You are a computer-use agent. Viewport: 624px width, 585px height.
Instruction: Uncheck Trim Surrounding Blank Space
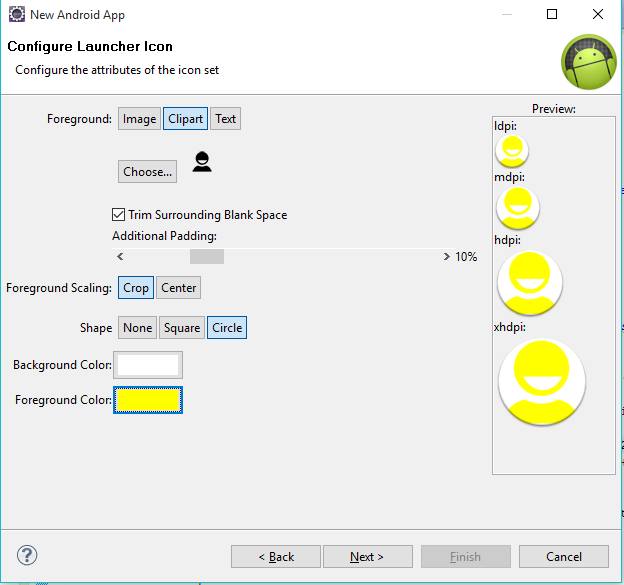118,215
